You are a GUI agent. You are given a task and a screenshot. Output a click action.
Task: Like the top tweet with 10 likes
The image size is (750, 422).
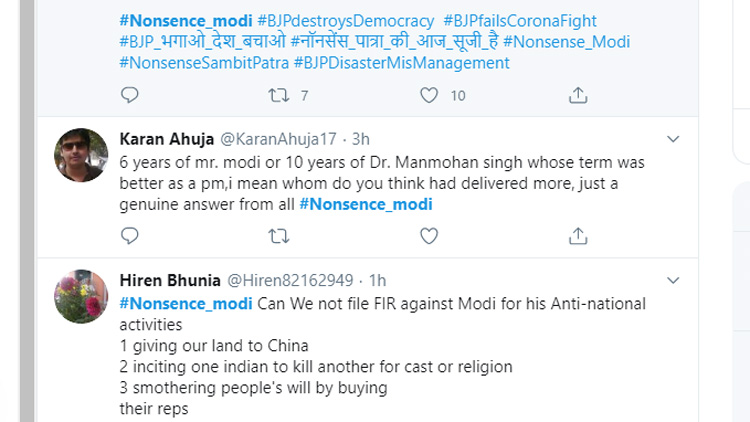(429, 95)
